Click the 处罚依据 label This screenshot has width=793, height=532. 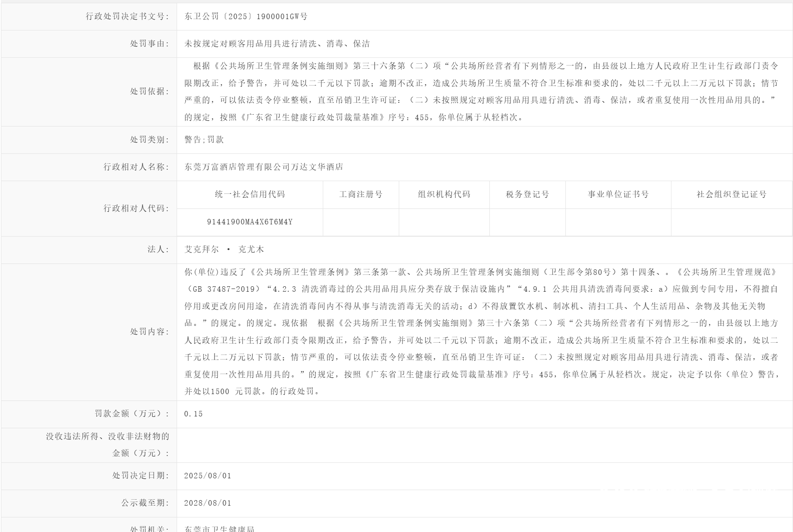[x=149, y=91]
